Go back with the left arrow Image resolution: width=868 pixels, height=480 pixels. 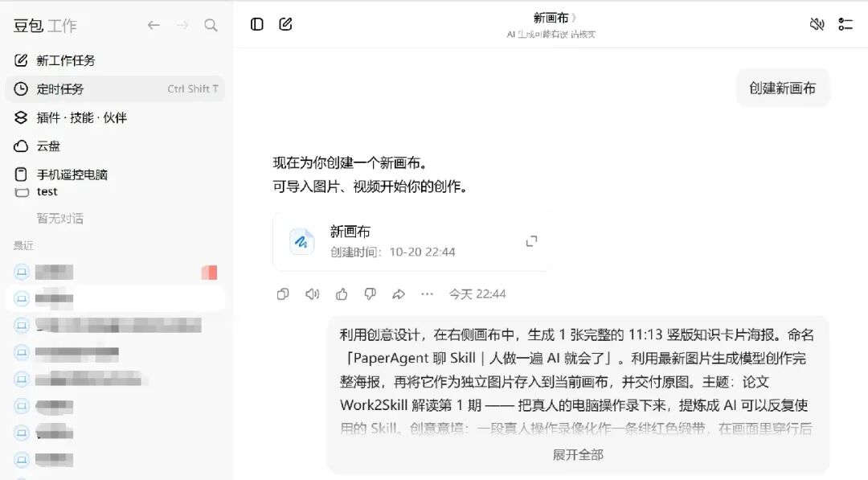point(154,25)
